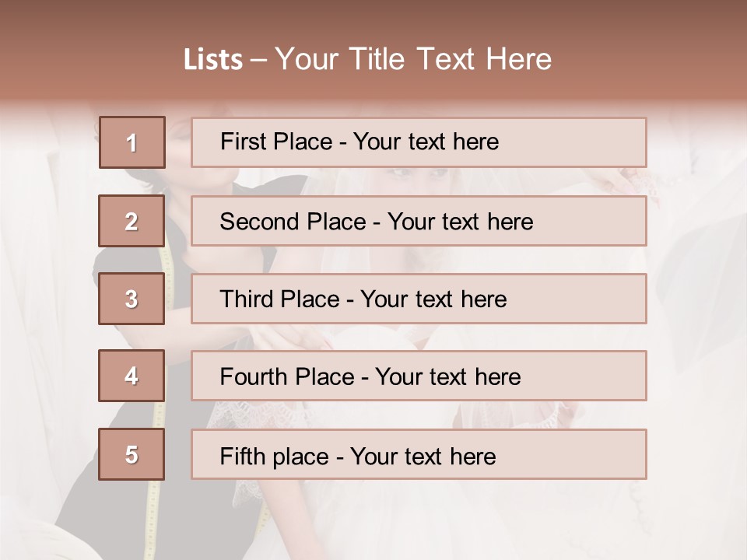Image resolution: width=747 pixels, height=560 pixels.
Task: Select the number 4 box
Action: point(132,376)
